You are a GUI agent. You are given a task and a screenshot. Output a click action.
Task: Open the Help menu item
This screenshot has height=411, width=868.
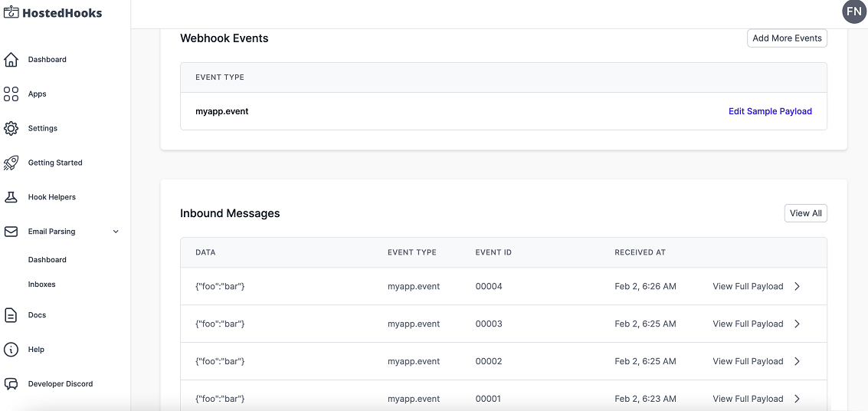pyautogui.click(x=36, y=350)
